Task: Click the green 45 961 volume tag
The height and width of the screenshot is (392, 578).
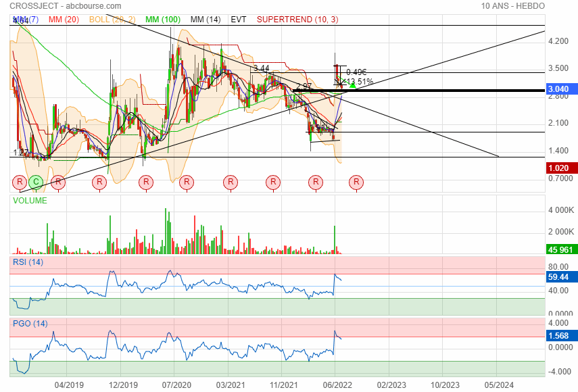Action: pyautogui.click(x=561, y=250)
